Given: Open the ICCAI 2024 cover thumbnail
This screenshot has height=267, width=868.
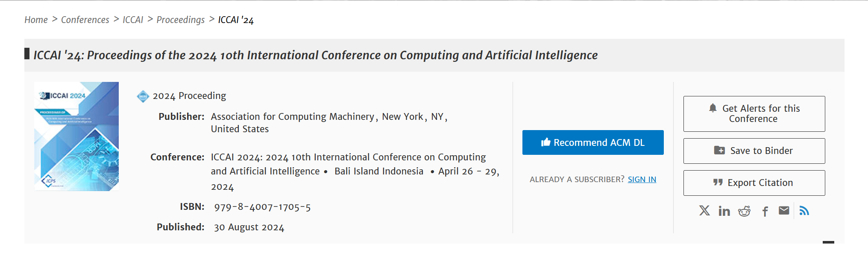Looking at the screenshot, I should click(76, 136).
